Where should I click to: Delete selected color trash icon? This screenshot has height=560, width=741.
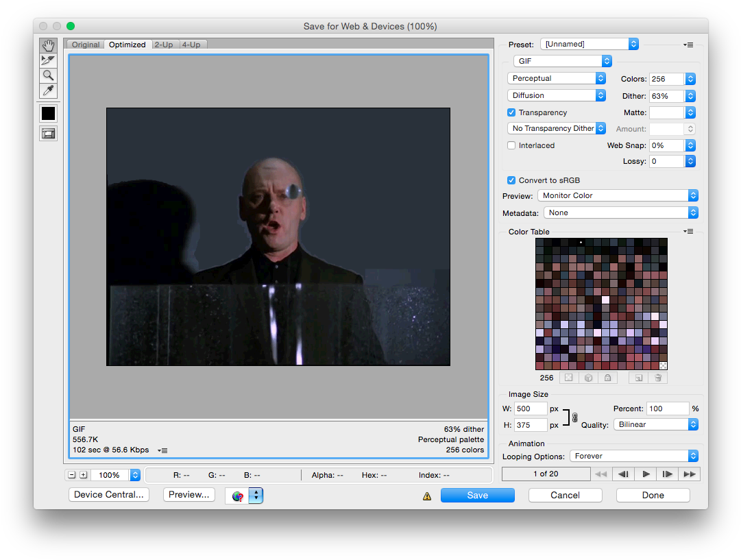[658, 378]
